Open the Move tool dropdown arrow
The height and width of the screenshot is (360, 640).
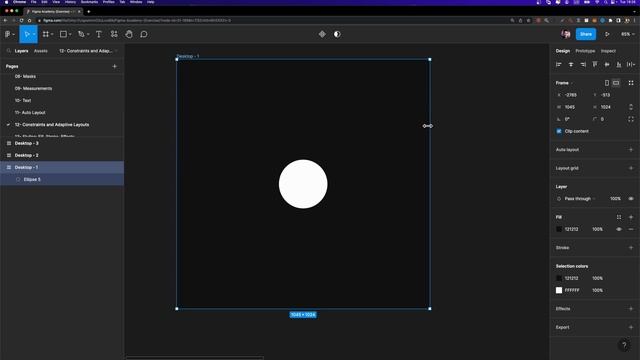(x=34, y=35)
